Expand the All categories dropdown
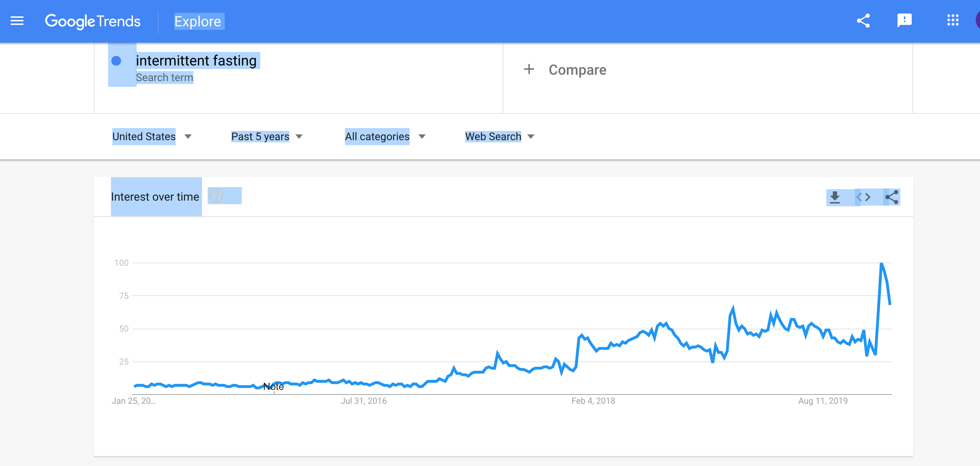Image resolution: width=980 pixels, height=466 pixels. tap(385, 136)
